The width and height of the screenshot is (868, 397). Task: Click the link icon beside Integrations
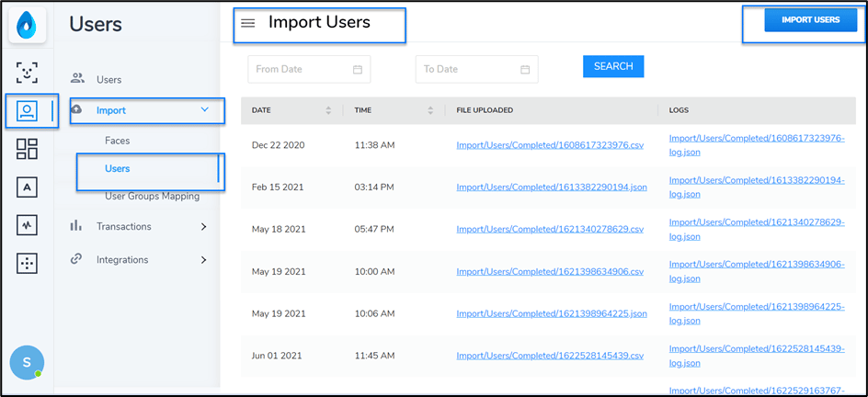(x=76, y=259)
